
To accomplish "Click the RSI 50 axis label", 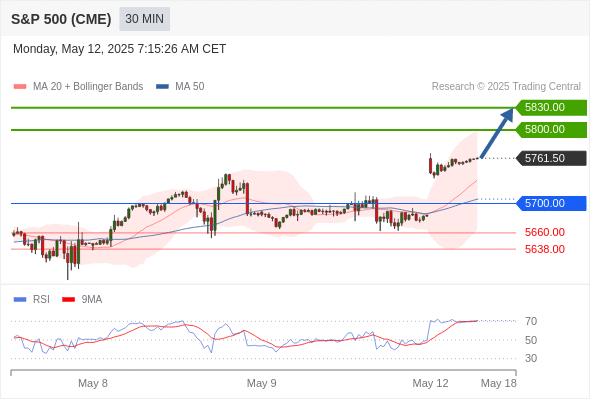I will [x=531, y=340].
